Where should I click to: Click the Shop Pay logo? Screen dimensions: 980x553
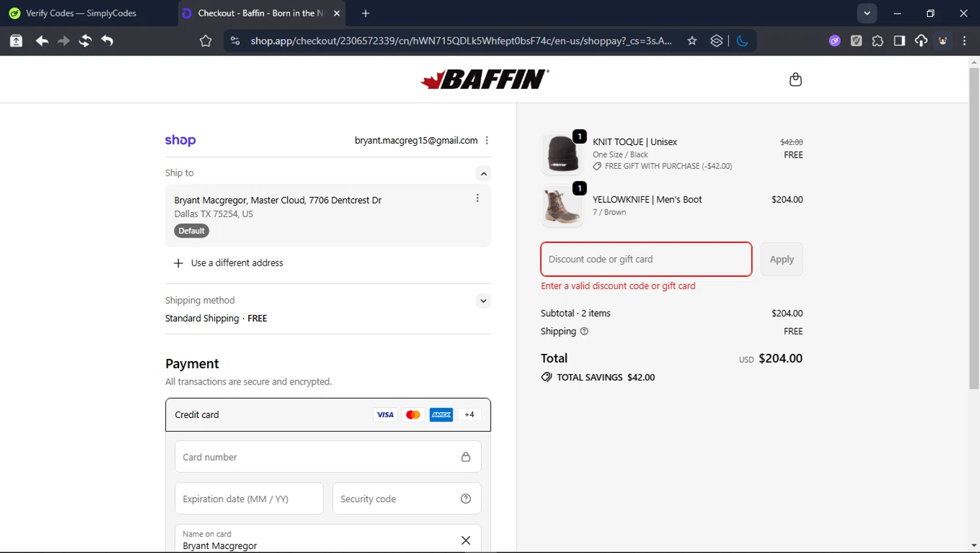click(180, 140)
